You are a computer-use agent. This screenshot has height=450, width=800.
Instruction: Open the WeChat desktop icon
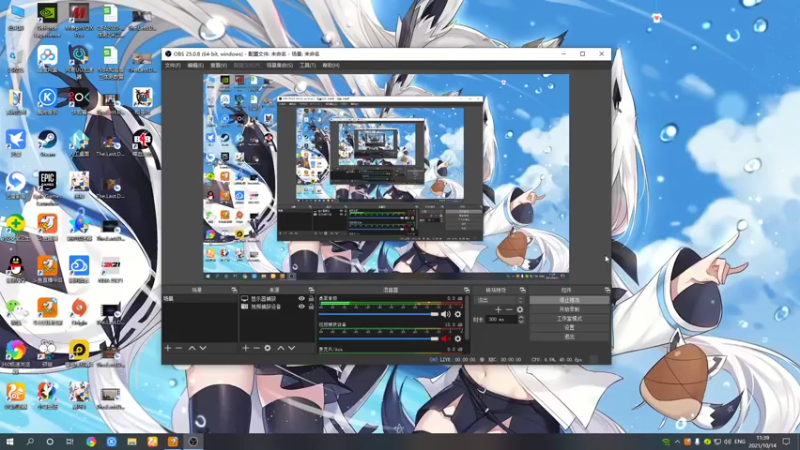[x=16, y=311]
